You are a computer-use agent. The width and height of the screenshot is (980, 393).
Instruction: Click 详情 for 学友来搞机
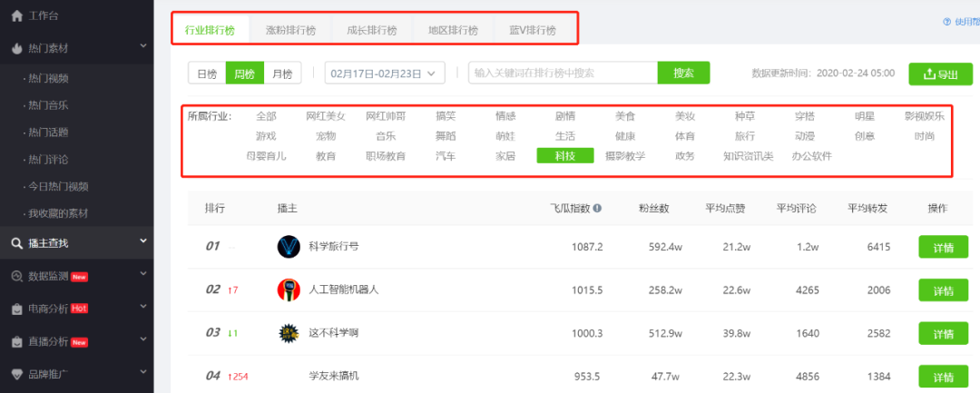click(943, 377)
